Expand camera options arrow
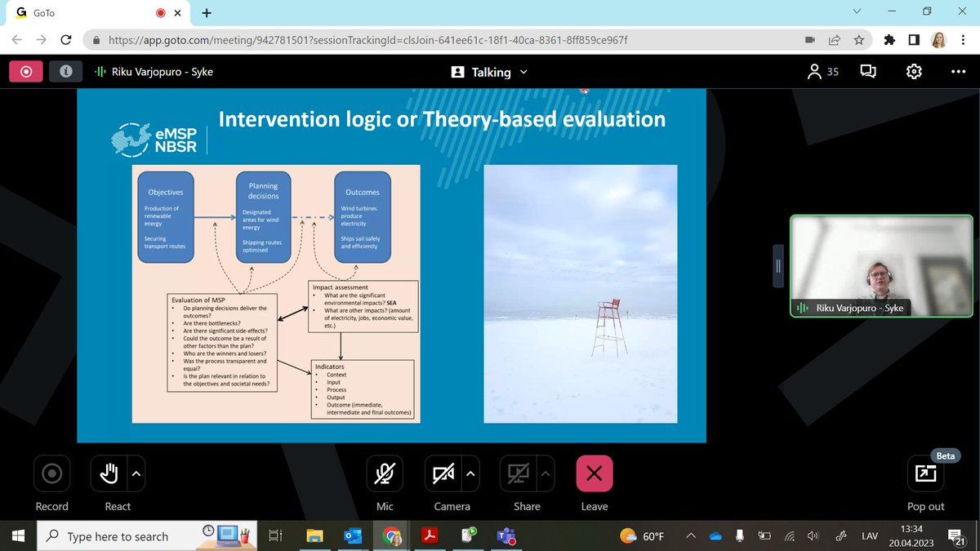 pos(470,473)
